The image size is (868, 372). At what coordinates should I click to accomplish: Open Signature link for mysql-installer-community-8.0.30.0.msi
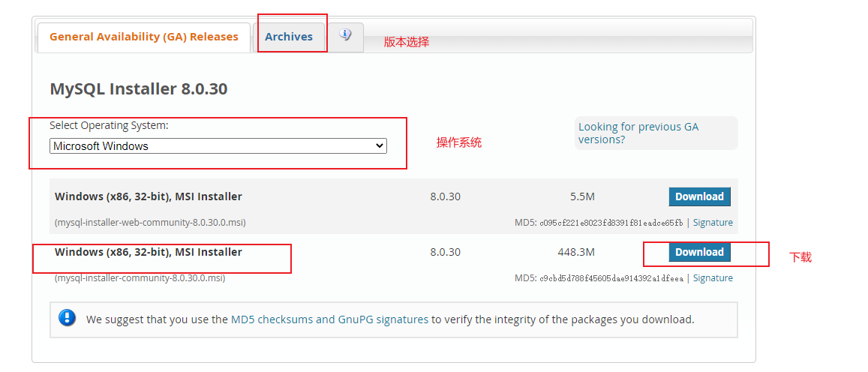pyautogui.click(x=713, y=278)
